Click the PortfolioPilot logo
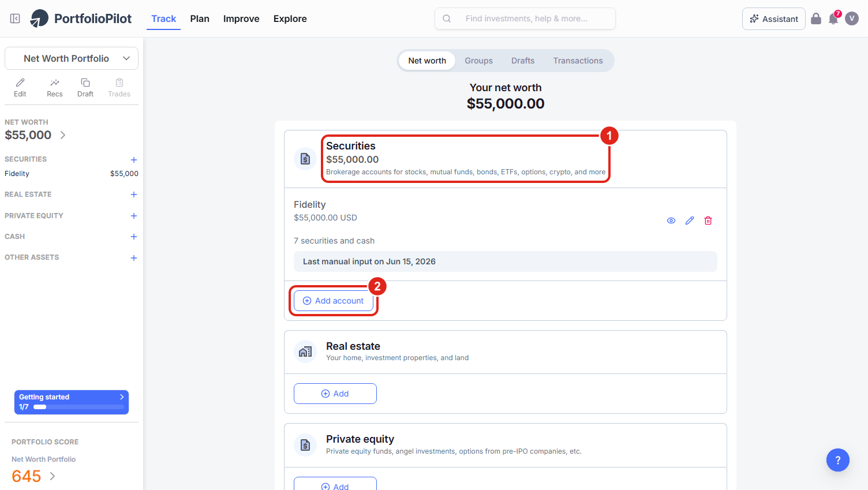This screenshot has width=868, height=490. click(81, 18)
